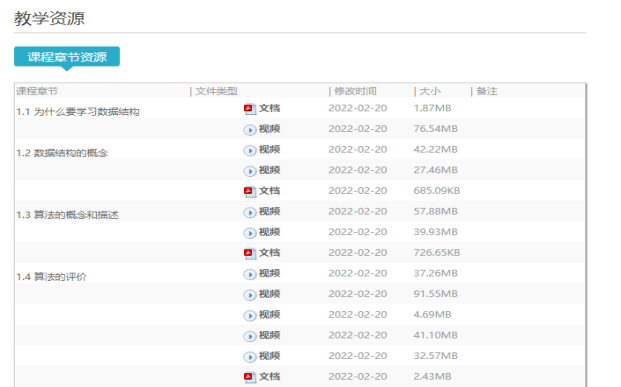The image size is (621, 387).
Task: Open the 1.87MB document PDF icon
Action: (x=250, y=109)
